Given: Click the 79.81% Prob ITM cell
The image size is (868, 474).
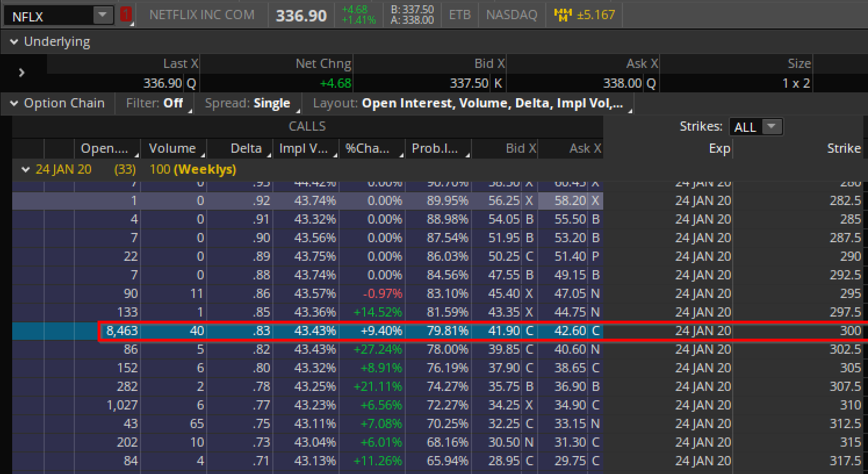Looking at the screenshot, I should (448, 331).
